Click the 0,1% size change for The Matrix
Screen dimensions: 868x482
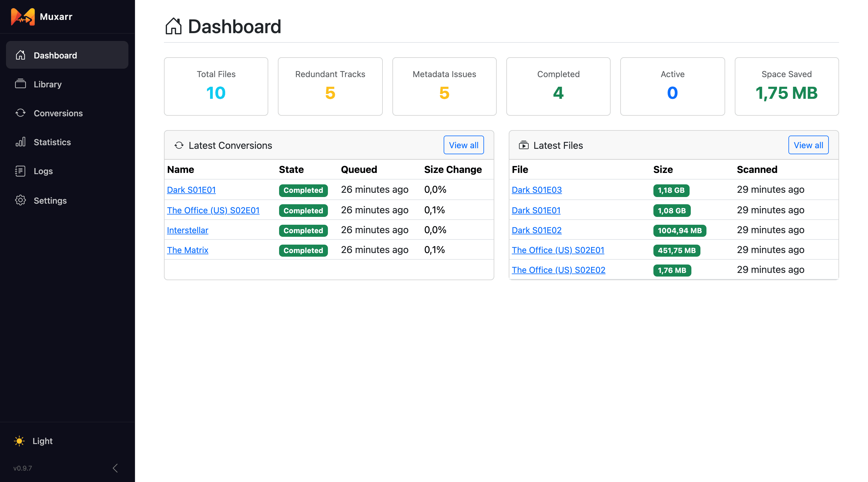point(434,250)
